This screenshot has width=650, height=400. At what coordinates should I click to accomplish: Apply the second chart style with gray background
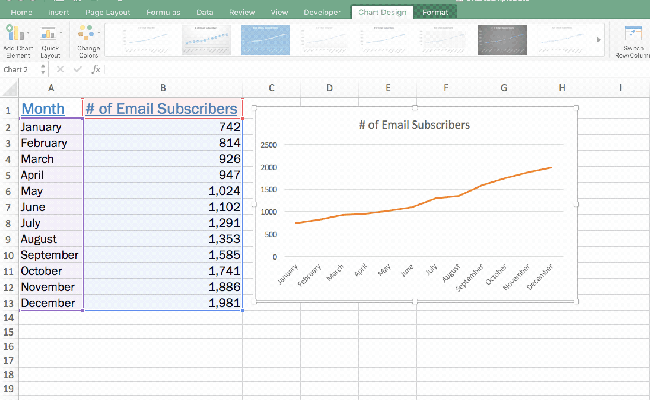tap(206, 40)
